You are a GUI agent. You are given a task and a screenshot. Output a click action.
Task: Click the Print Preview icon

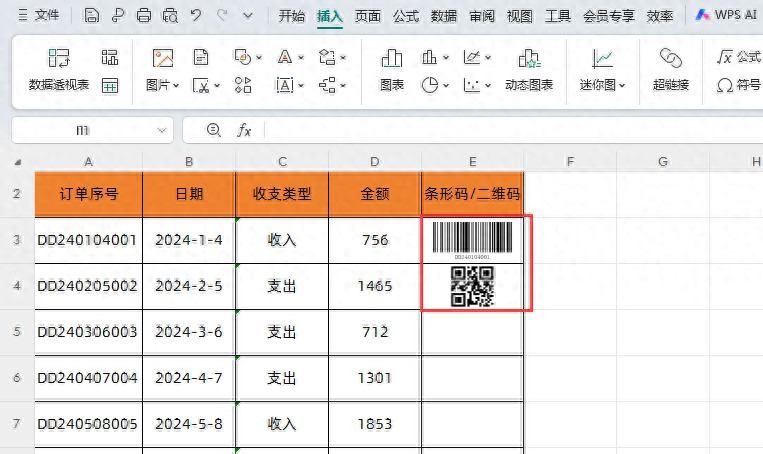[x=170, y=16]
